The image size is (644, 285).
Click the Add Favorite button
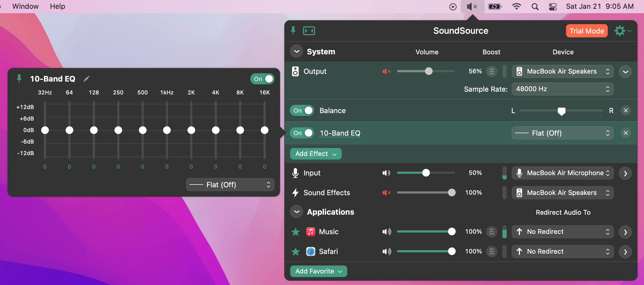pyautogui.click(x=318, y=271)
